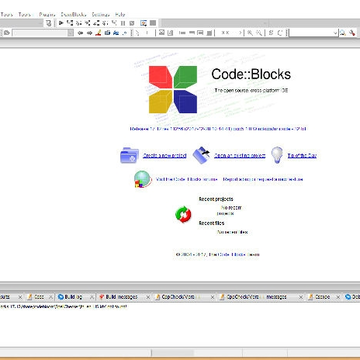The image size is (360, 360).
Task: Click the icon beside Open an existing project
Action: [201, 155]
